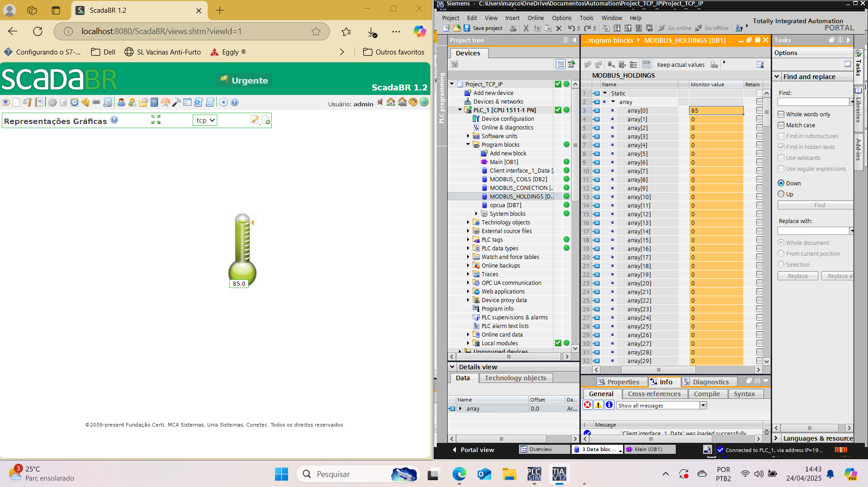Collapse PLC_1 [CPU 1511-1 PN] node
This screenshot has width=868, height=487.
point(460,110)
